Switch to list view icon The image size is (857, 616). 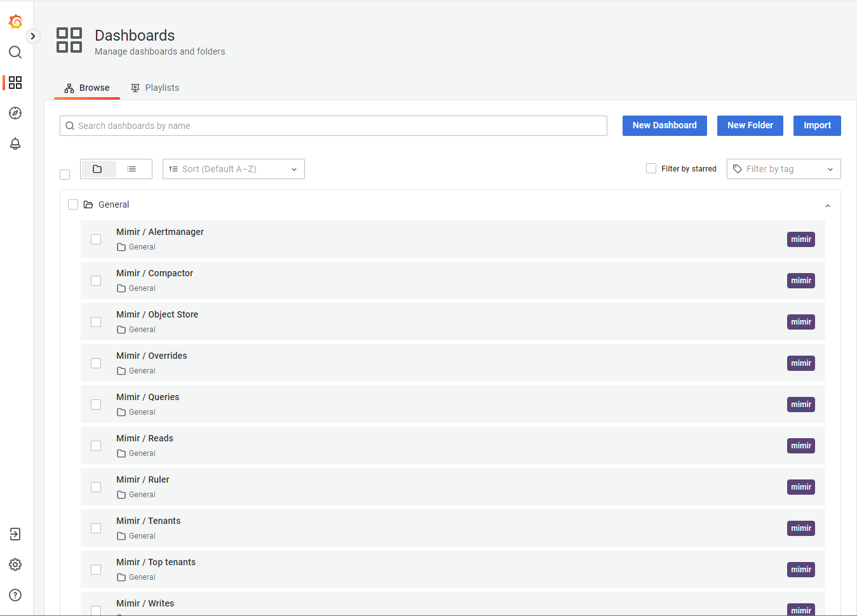(x=132, y=169)
